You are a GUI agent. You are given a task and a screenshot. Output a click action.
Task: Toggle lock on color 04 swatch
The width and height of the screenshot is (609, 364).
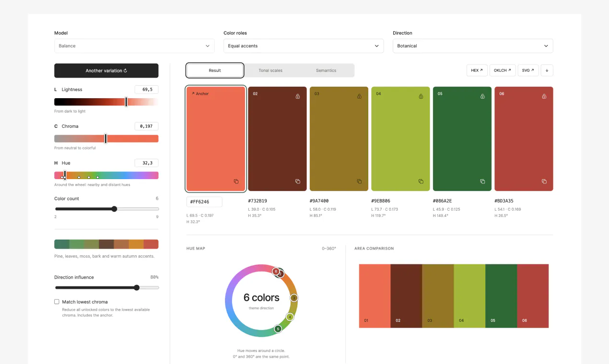421,96
